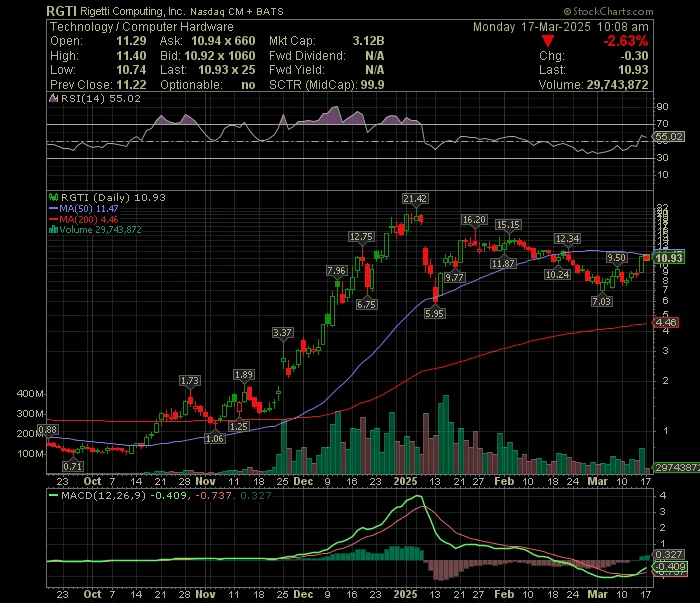
Task: Click the 2025 label on price chart date axis
Action: point(405,481)
